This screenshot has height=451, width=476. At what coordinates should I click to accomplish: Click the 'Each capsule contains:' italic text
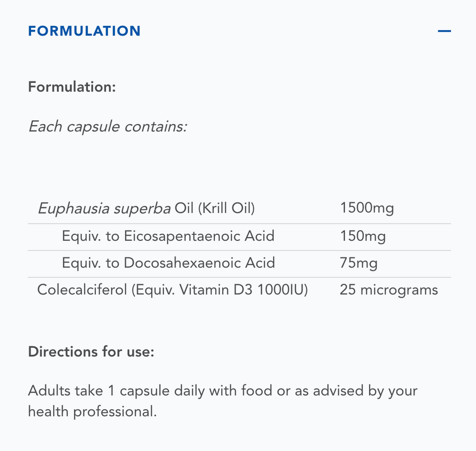(107, 126)
